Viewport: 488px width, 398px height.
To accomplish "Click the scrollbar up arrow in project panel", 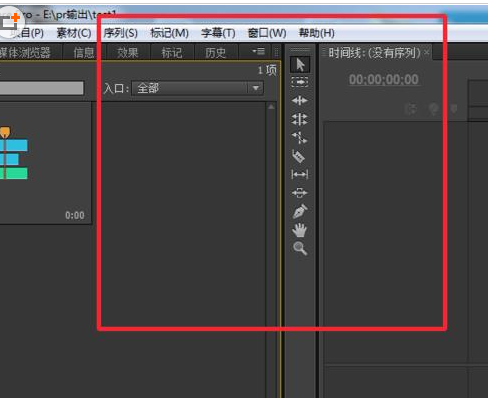I will [271, 107].
